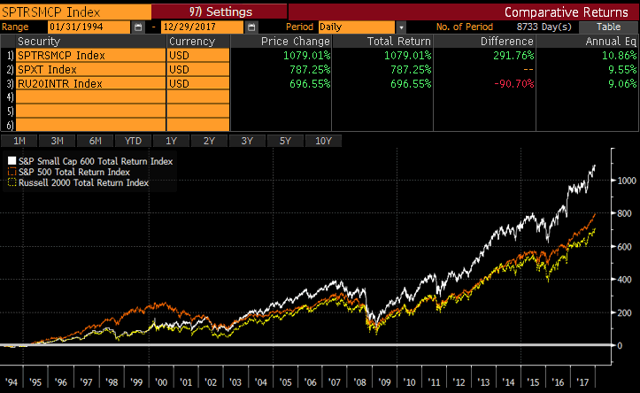Select the 2Y time range
640x393 pixels.
tap(209, 141)
